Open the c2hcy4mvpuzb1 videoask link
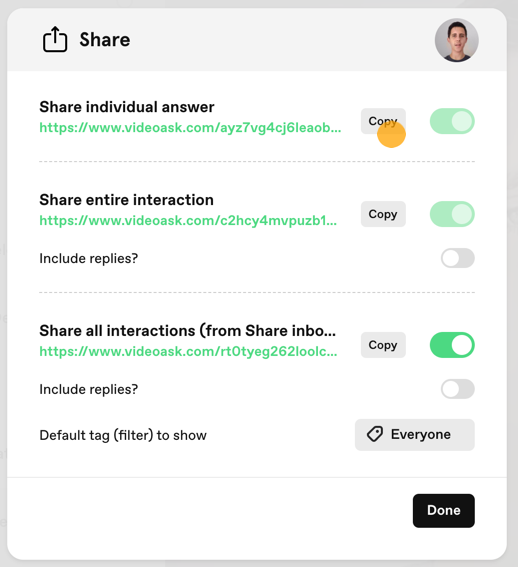The image size is (518, 567). (x=188, y=221)
